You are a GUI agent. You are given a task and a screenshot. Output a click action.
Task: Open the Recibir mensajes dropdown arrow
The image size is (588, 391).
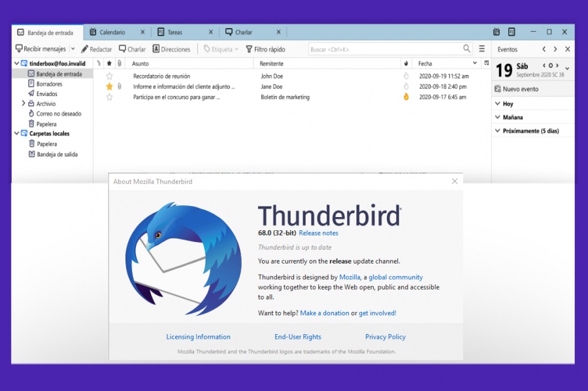pos(73,49)
